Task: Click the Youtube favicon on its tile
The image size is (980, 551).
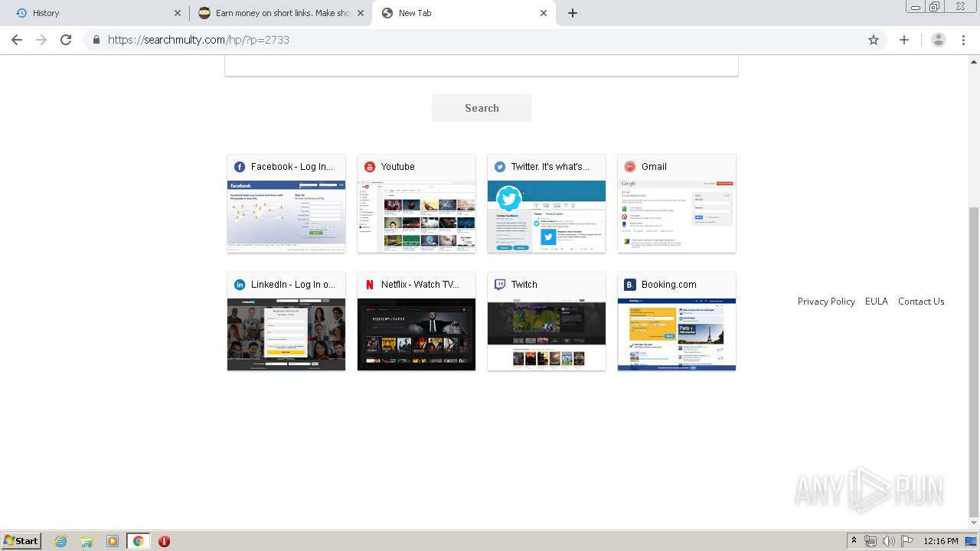Action: [x=370, y=167]
